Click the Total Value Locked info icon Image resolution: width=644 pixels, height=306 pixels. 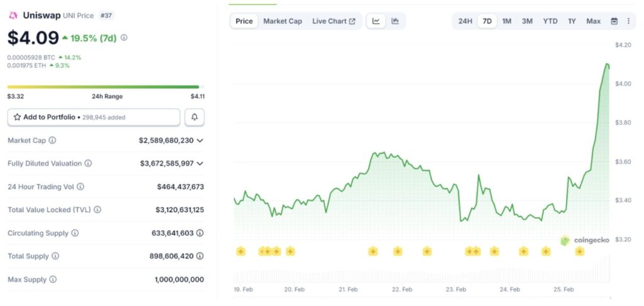point(97,210)
